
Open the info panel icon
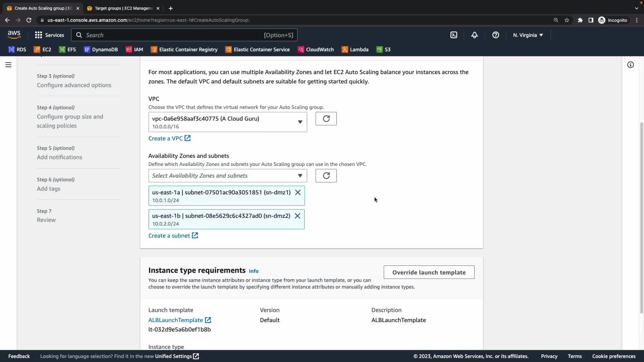tap(630, 65)
